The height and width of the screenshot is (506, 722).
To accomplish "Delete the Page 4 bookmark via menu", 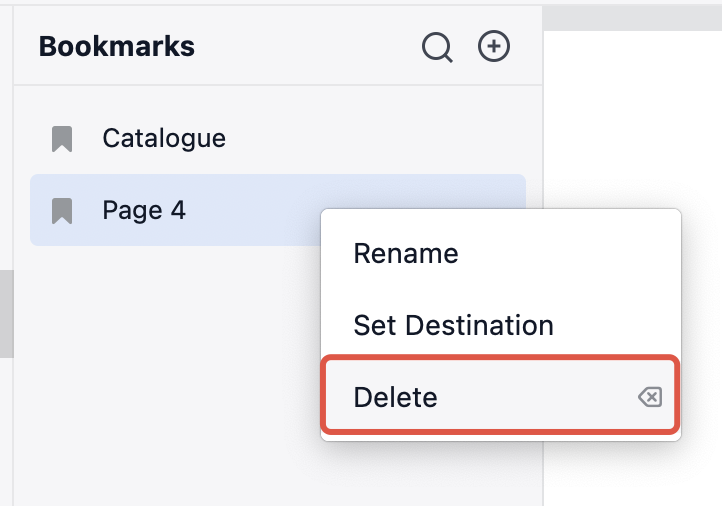I will (396, 398).
